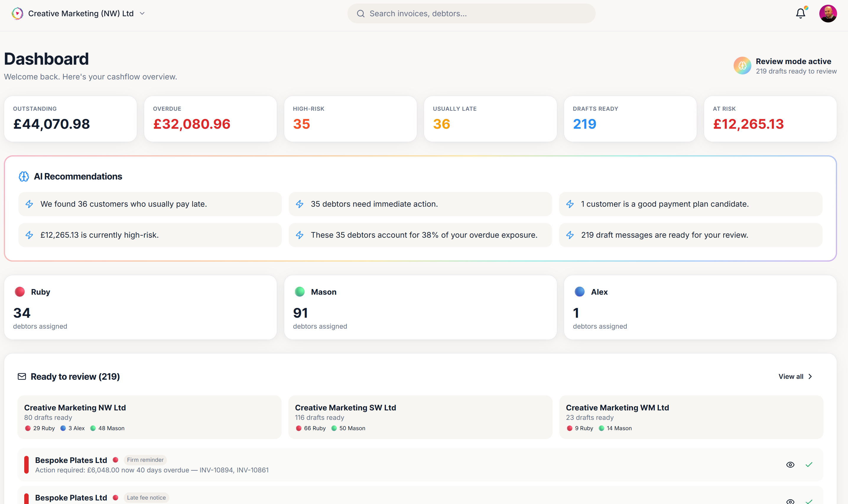Expand the View all drafts chevron
This screenshot has width=848, height=504.
point(810,376)
